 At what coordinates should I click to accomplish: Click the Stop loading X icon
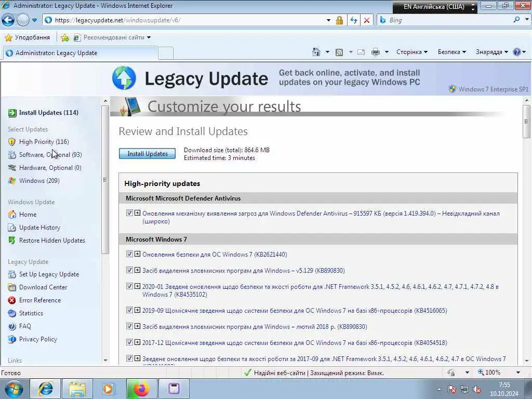367,20
